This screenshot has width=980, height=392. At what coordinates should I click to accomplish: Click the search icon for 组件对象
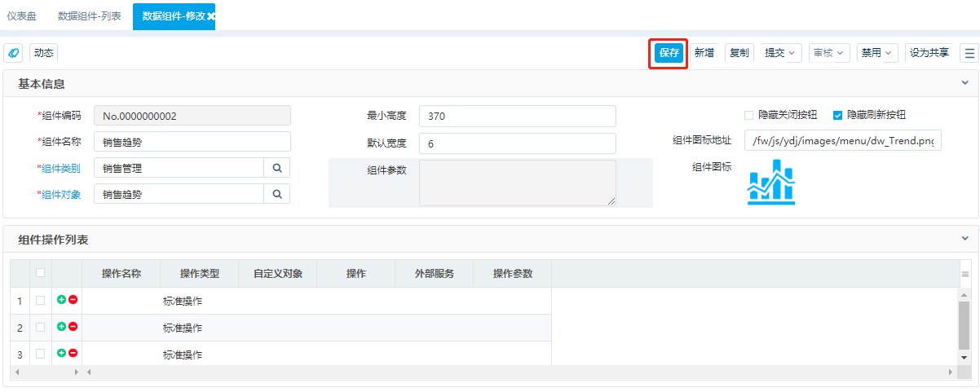click(x=277, y=194)
